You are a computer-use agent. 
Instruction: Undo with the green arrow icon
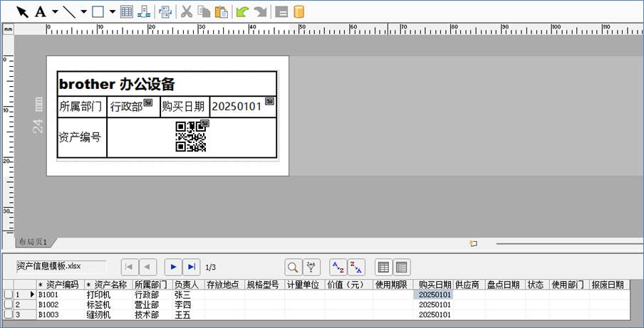pyautogui.click(x=242, y=12)
